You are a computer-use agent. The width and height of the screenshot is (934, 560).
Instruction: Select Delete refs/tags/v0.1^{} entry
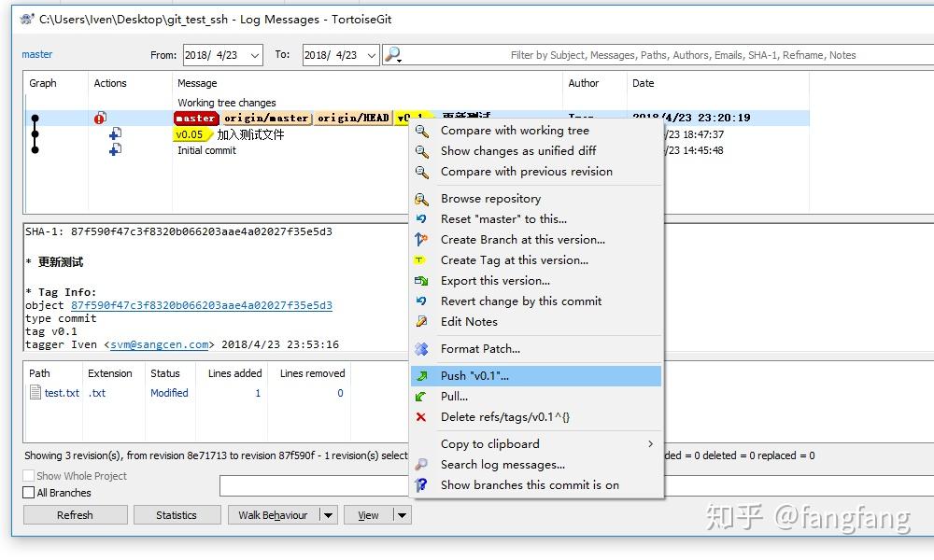tap(536, 417)
